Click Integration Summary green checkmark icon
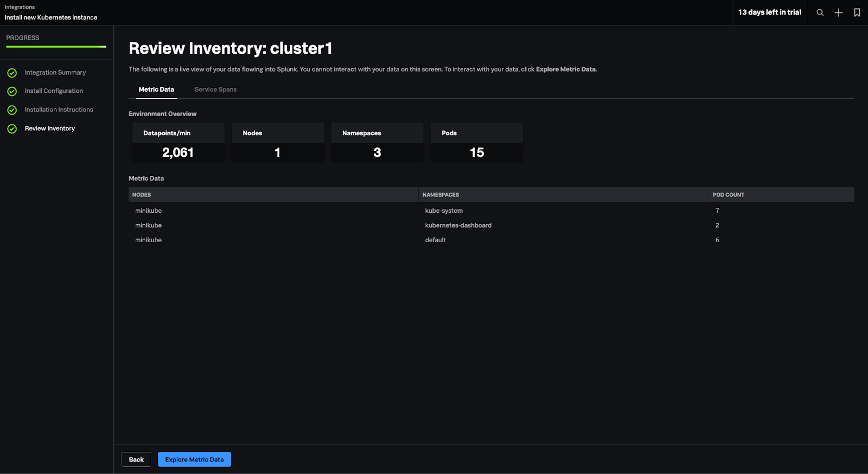 coord(12,73)
